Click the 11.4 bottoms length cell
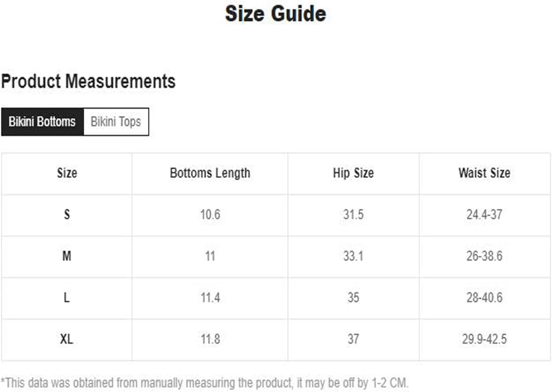The image size is (552, 392). 210,298
